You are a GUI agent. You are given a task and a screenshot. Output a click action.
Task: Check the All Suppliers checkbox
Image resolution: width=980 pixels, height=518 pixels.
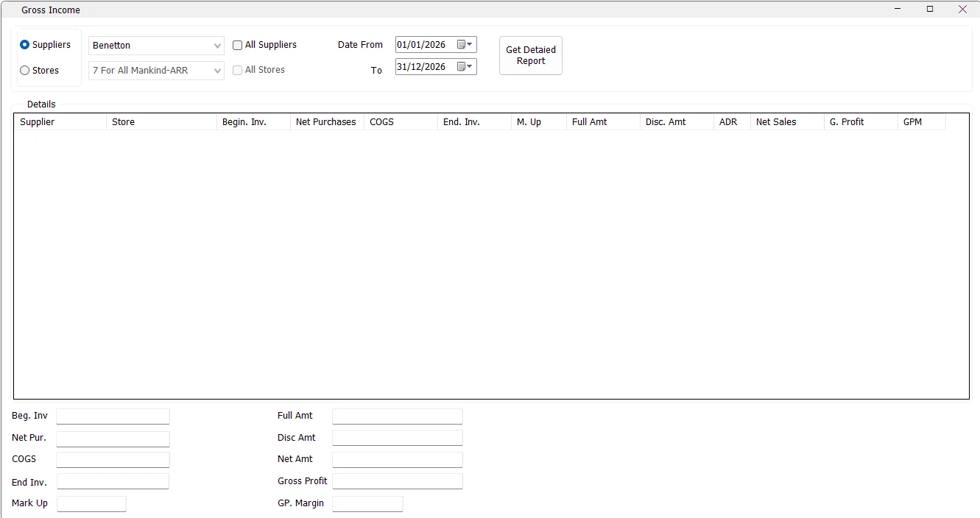pyautogui.click(x=238, y=45)
